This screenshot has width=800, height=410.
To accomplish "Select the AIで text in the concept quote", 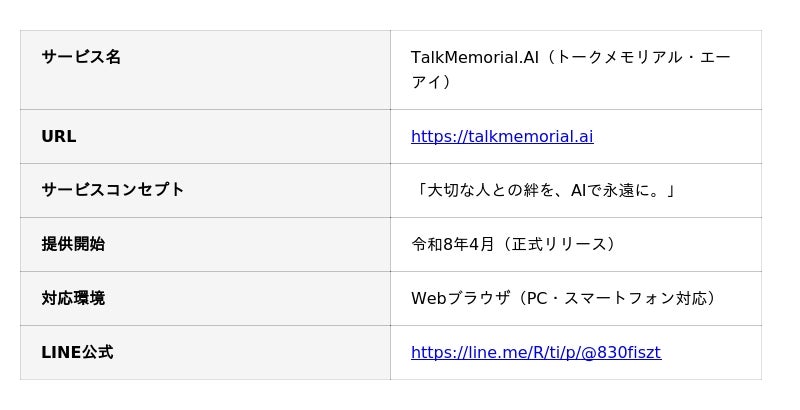I will (x=586, y=190).
